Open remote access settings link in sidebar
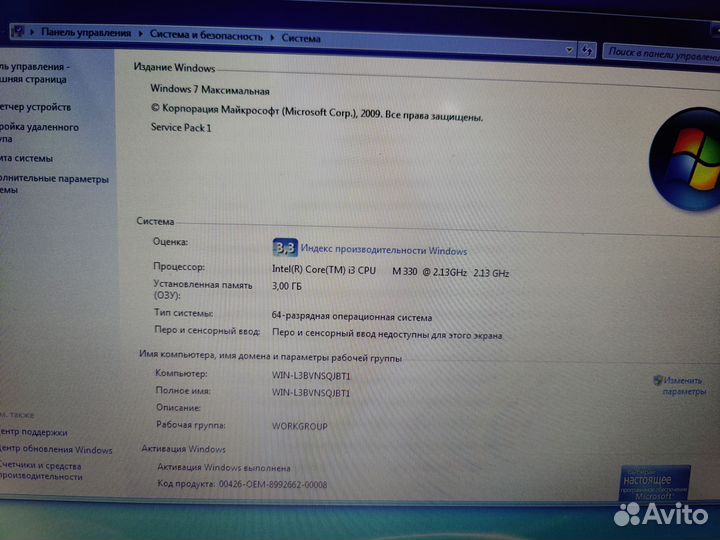720x540 pixels. point(39,132)
